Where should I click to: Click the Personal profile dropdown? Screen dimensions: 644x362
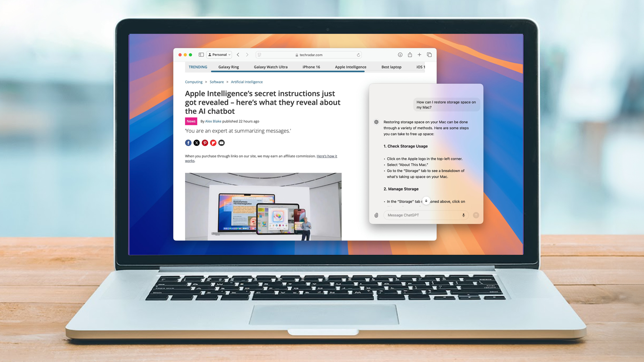pyautogui.click(x=219, y=54)
